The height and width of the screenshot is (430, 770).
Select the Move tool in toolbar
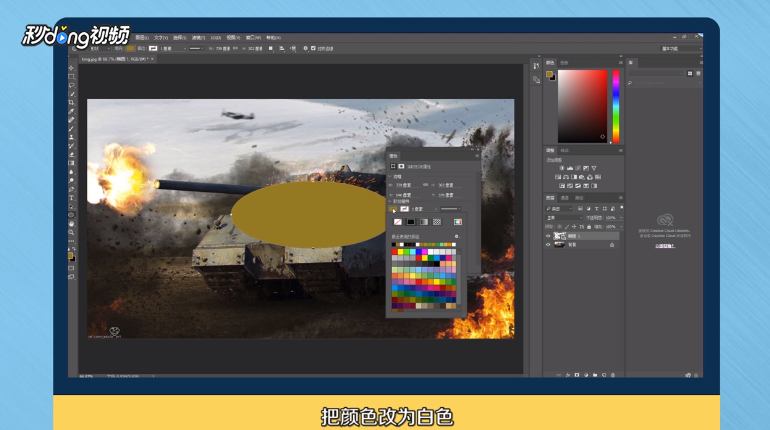coord(72,68)
